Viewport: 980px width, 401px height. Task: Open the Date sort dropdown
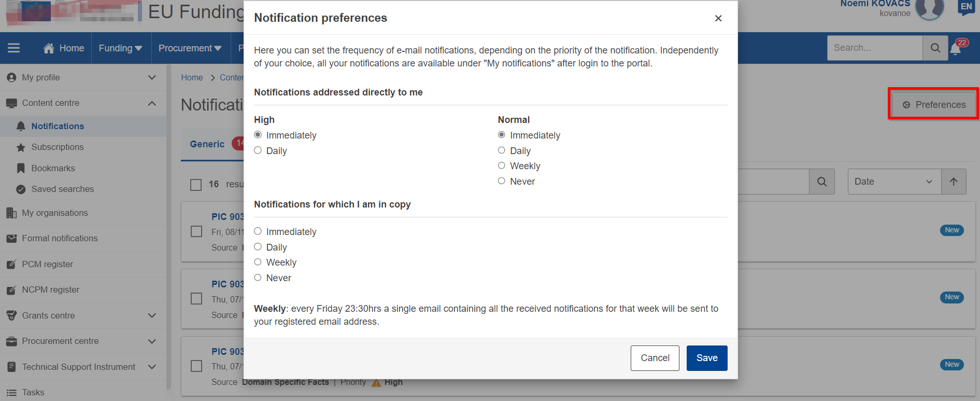894,182
